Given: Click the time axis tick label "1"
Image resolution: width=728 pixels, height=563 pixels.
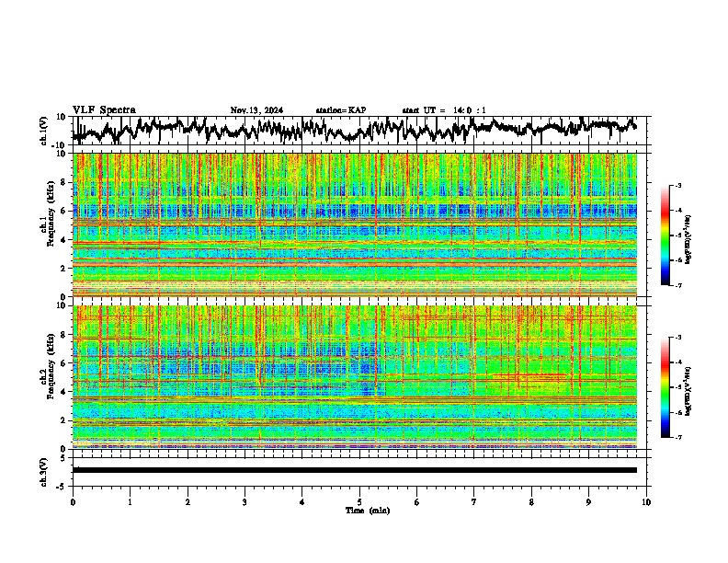Looking at the screenshot, I should tap(130, 502).
